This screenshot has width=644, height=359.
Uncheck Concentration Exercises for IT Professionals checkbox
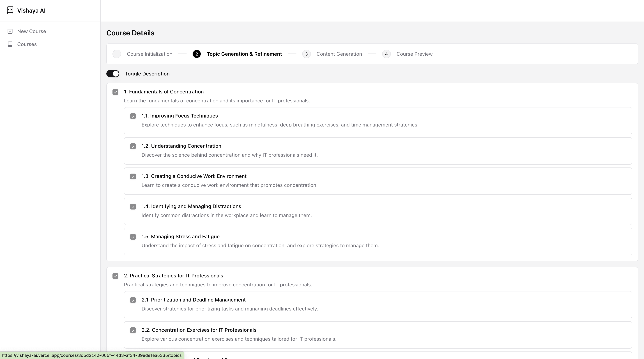133,330
